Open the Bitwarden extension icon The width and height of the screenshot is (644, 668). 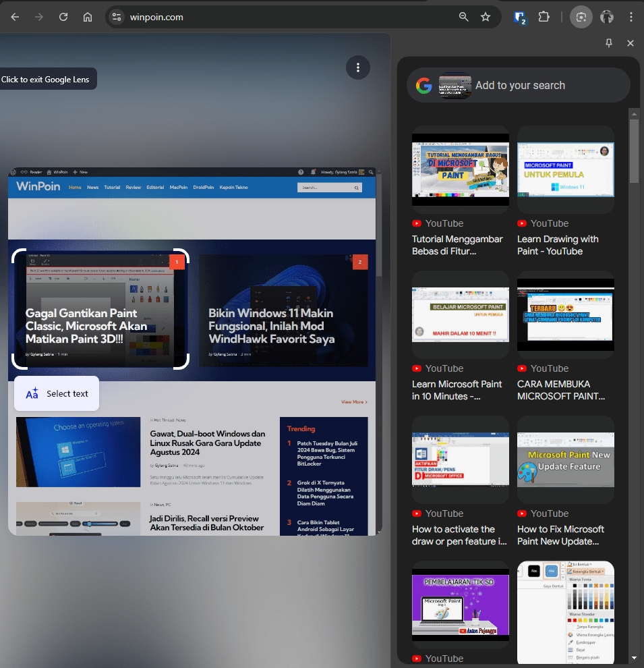(x=519, y=18)
